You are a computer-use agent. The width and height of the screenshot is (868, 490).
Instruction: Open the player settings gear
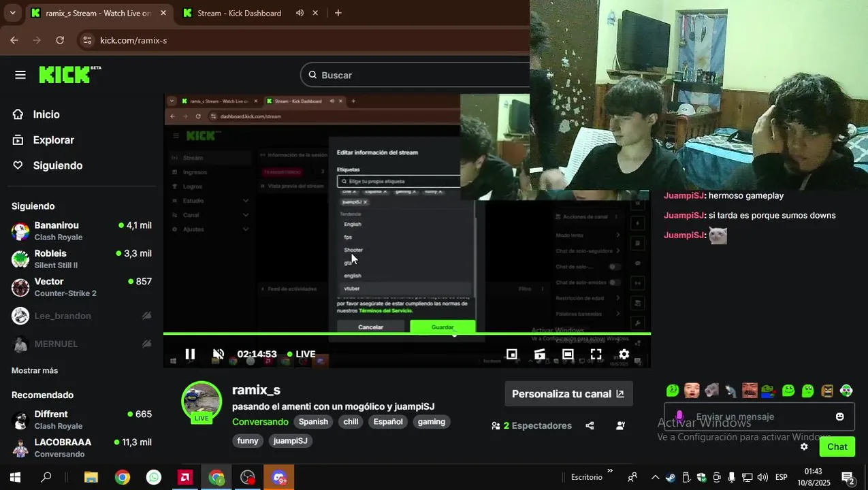pyautogui.click(x=624, y=354)
